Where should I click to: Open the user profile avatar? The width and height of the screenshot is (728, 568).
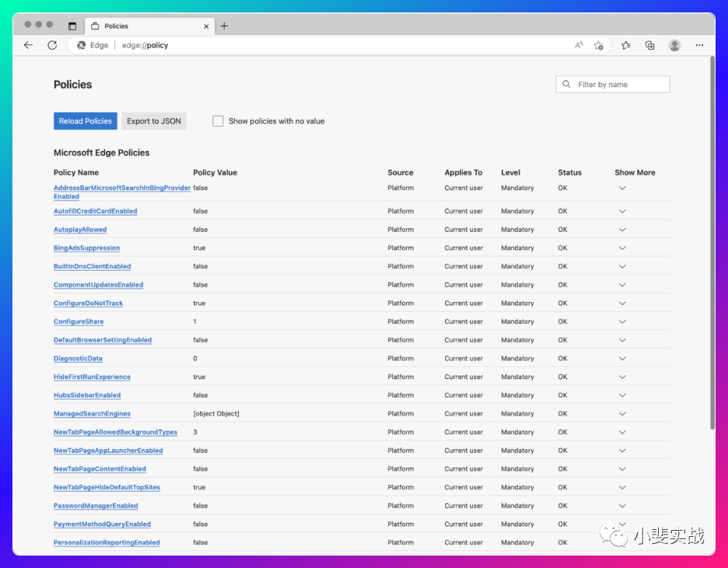[x=674, y=45]
